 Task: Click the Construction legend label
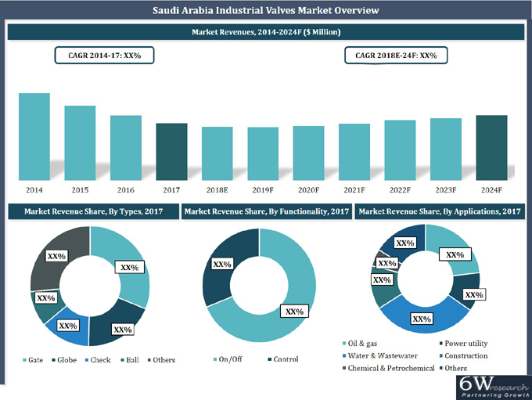466,356
